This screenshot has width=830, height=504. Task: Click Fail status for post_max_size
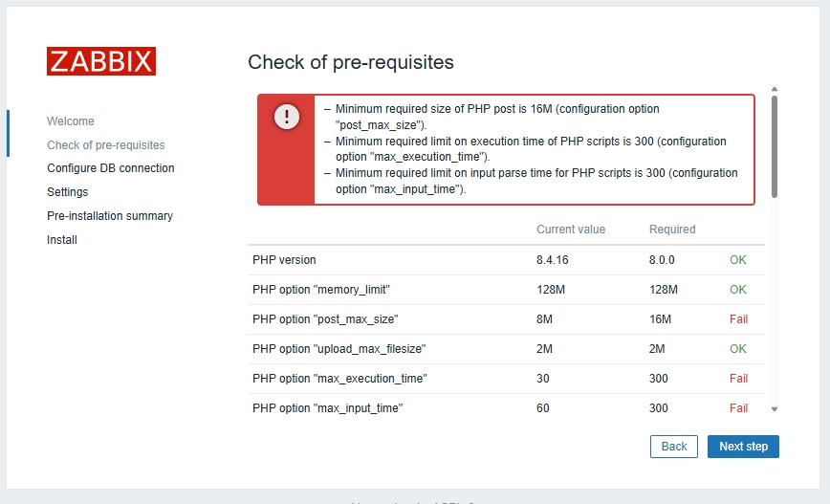[738, 319]
